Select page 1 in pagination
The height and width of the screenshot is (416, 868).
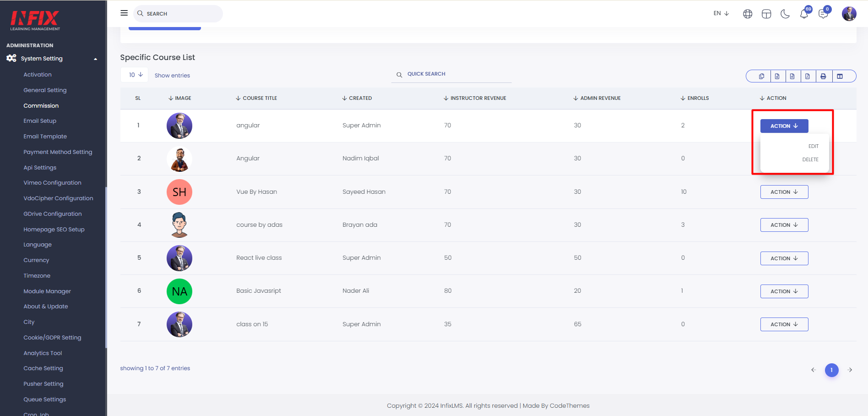point(832,370)
